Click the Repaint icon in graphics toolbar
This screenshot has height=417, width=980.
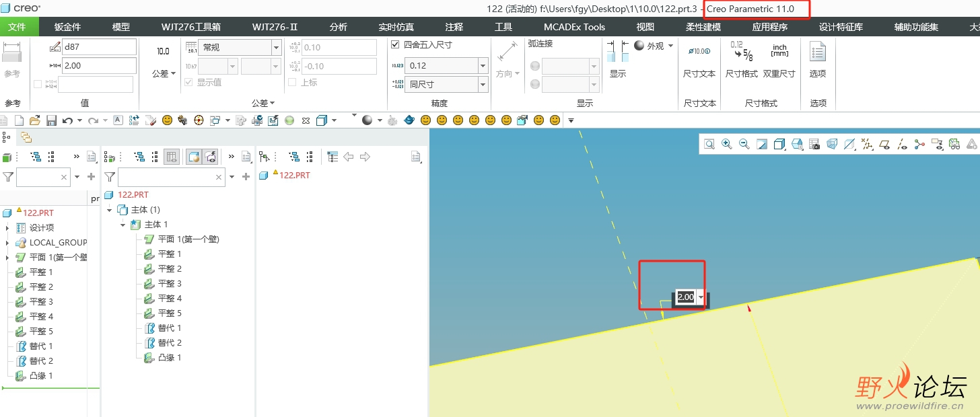[762, 144]
